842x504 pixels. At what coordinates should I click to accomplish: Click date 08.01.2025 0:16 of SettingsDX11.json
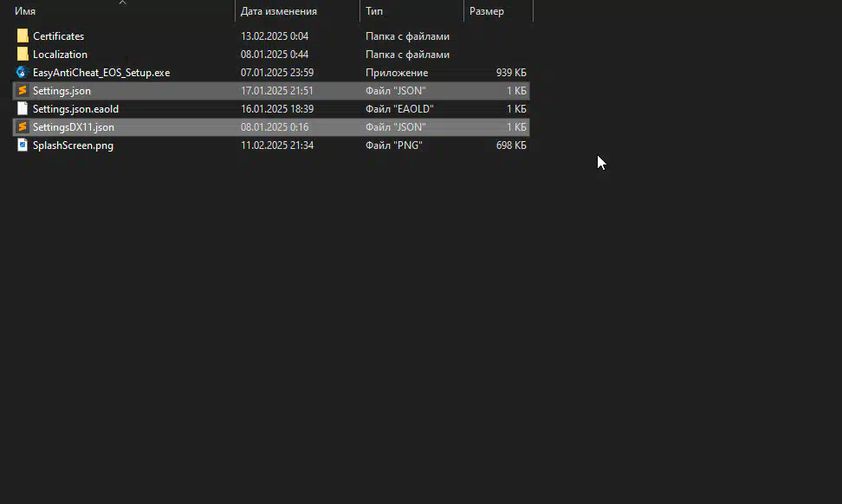point(275,127)
